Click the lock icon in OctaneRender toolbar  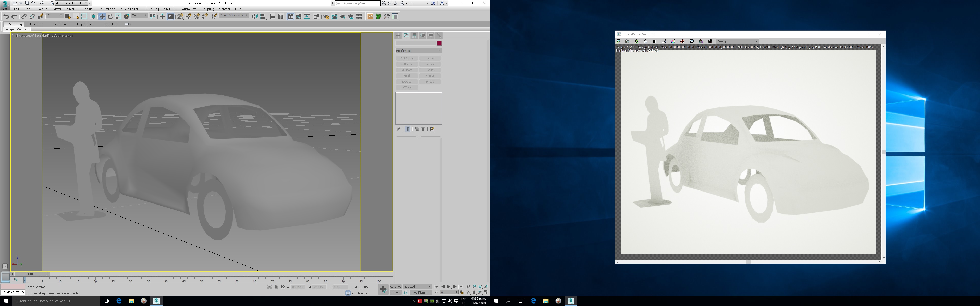click(x=646, y=41)
